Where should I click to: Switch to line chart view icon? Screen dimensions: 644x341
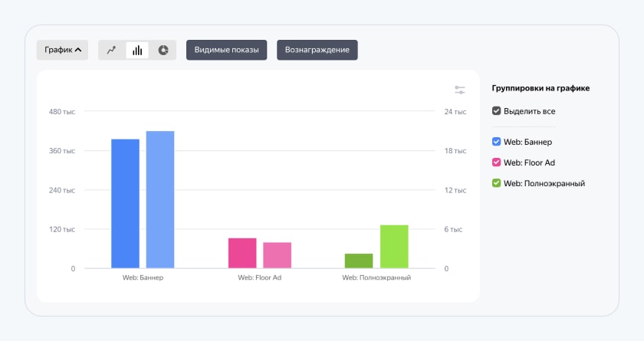[111, 50]
